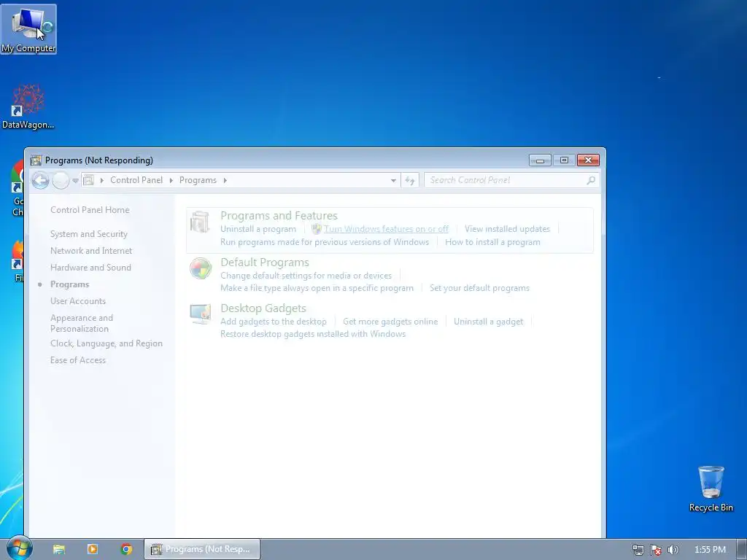Image resolution: width=747 pixels, height=560 pixels.
Task: Select the Firefox desktop shortcut
Action: tap(18, 262)
